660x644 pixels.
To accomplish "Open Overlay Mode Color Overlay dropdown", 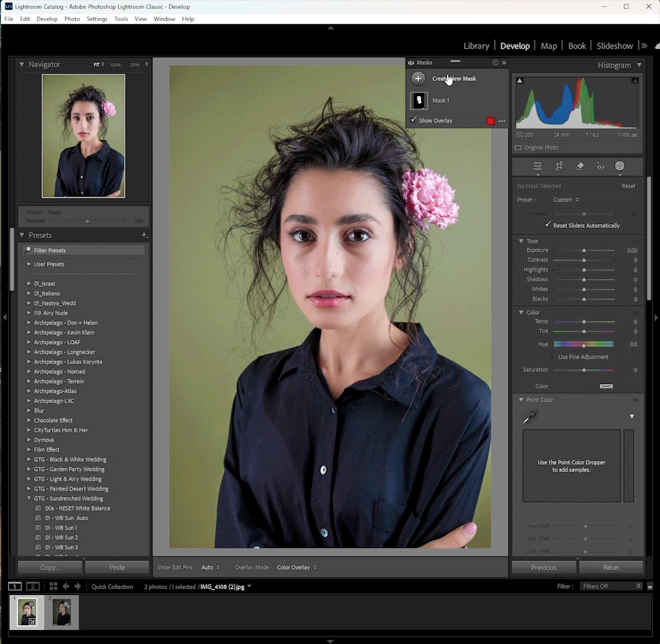I will click(296, 568).
